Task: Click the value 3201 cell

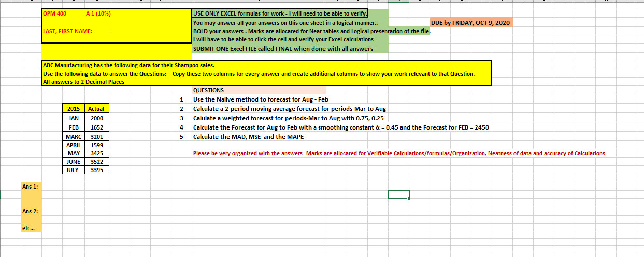Action: (x=96, y=137)
